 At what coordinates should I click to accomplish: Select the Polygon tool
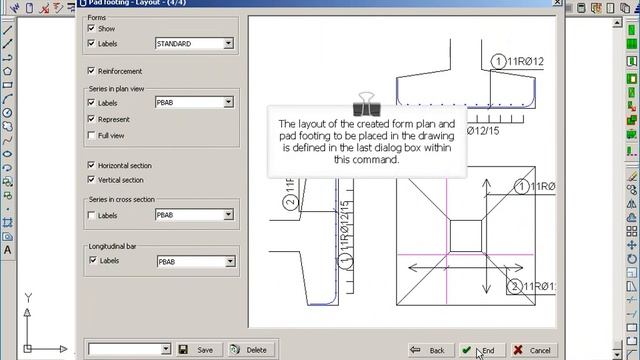click(x=7, y=71)
